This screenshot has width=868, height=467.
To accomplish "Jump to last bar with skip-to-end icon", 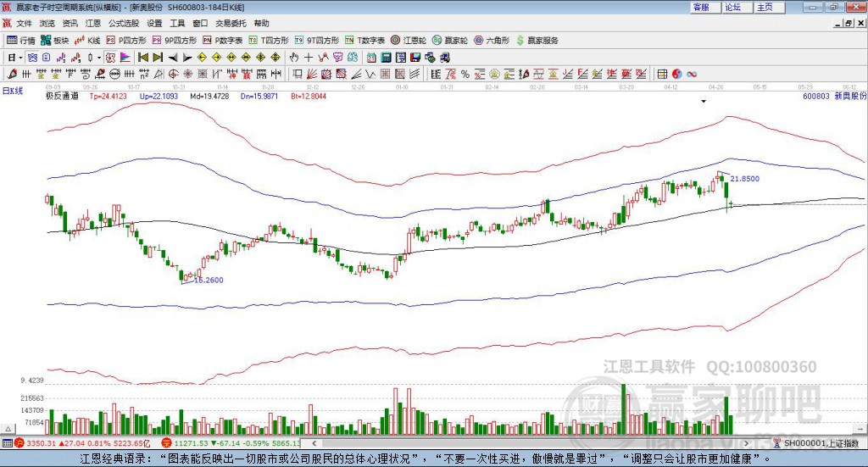I will (158, 58).
